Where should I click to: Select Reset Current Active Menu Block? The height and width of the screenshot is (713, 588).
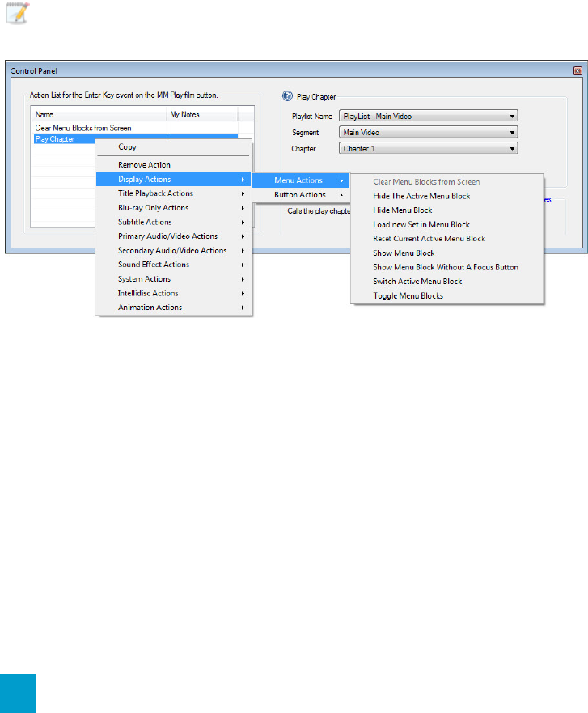[x=447, y=239]
